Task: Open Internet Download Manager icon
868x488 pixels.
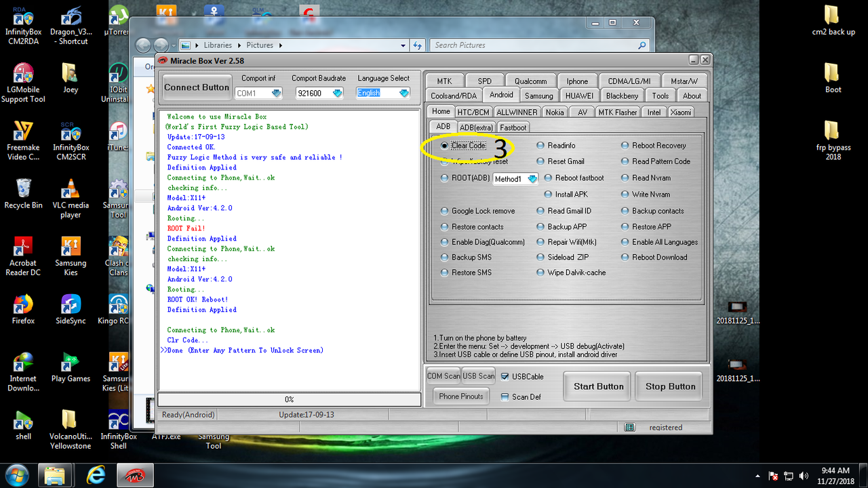Action: click(23, 371)
